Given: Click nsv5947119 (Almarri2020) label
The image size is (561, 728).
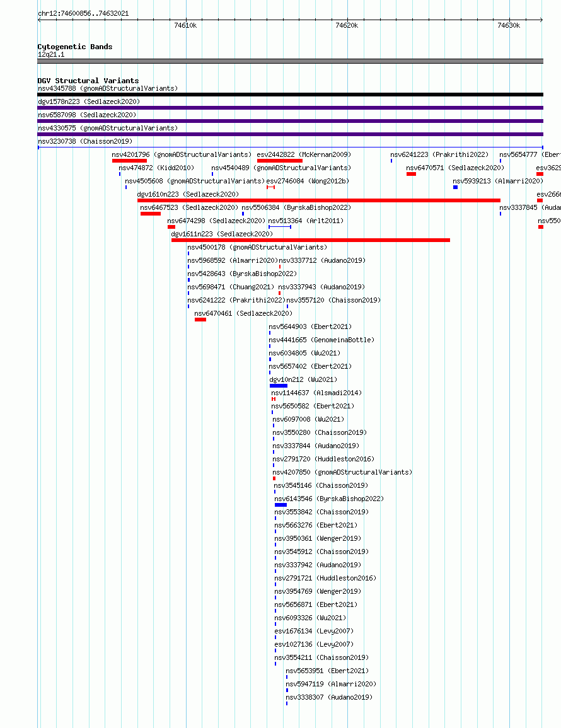Looking at the screenshot, I should tap(331, 684).
